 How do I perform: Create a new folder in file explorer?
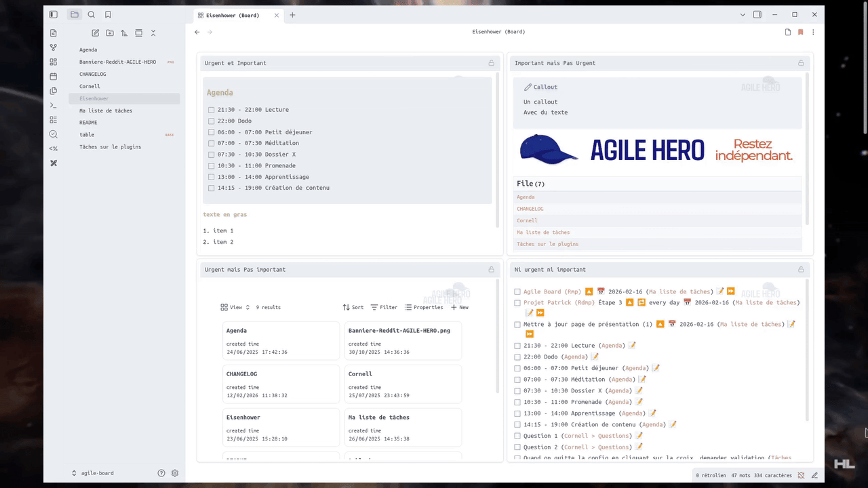(110, 33)
